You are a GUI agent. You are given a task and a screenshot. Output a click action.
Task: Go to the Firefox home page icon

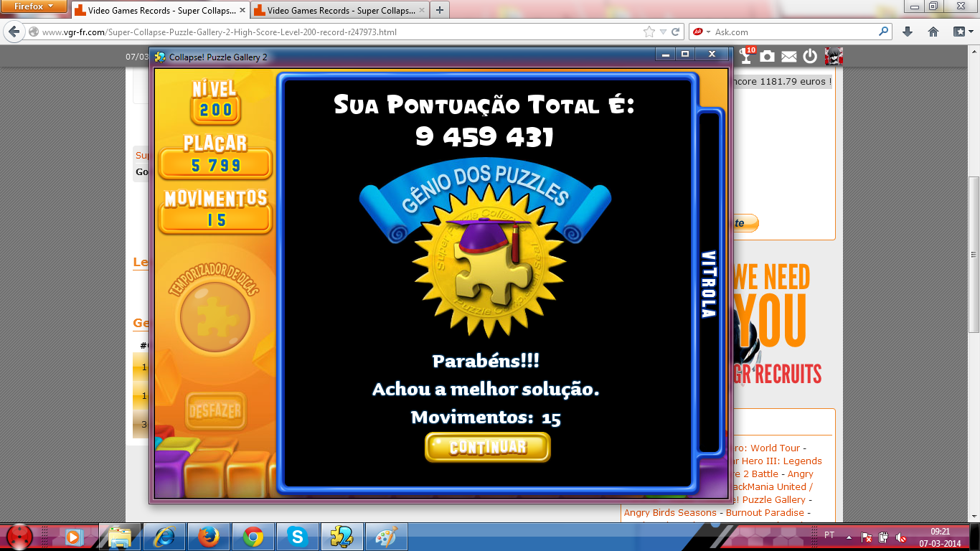(933, 32)
